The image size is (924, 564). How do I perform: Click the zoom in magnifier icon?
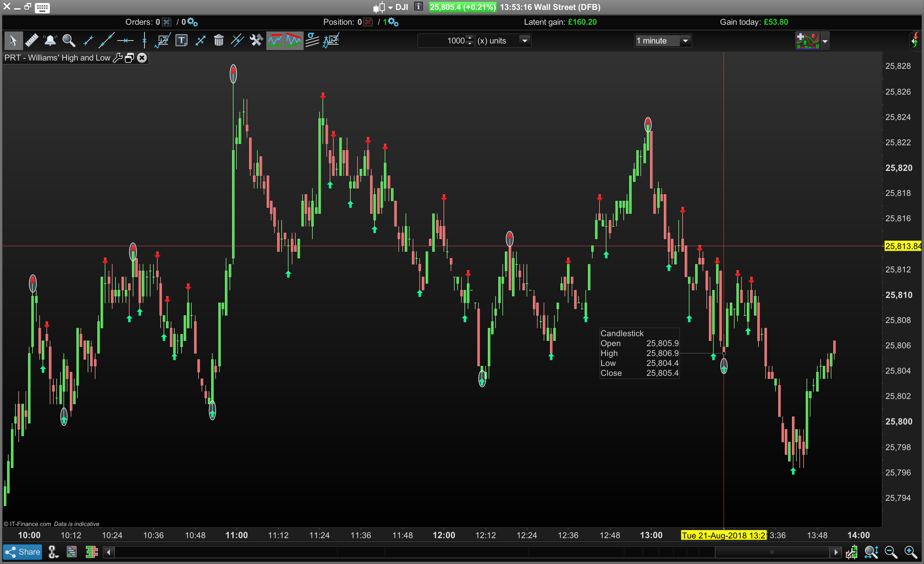[x=910, y=552]
